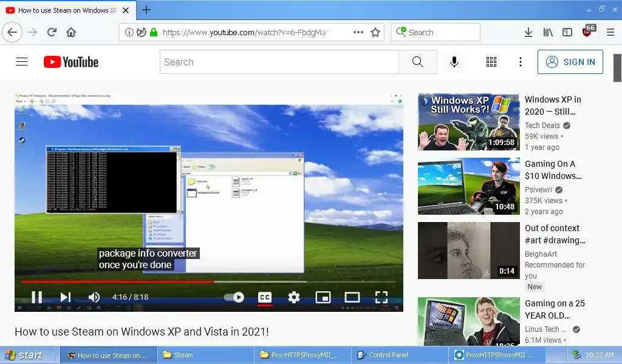Close the How to use Steam tab
The width and height of the screenshot is (622, 364).
126,10
